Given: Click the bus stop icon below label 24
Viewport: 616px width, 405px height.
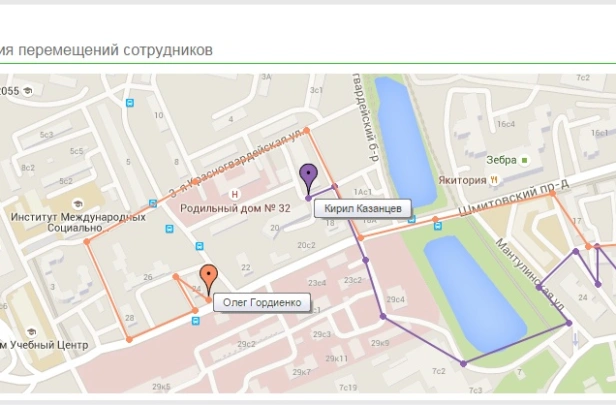Looking at the screenshot, I should (195, 321).
